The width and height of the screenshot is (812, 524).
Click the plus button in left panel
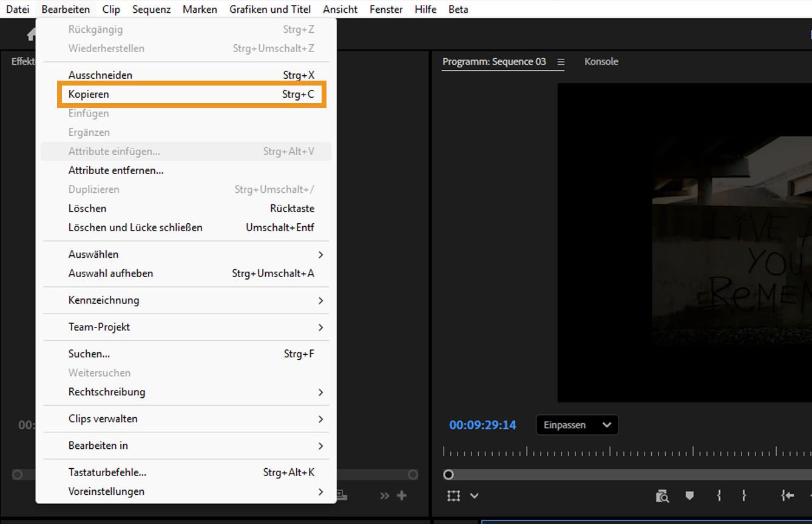tap(402, 495)
